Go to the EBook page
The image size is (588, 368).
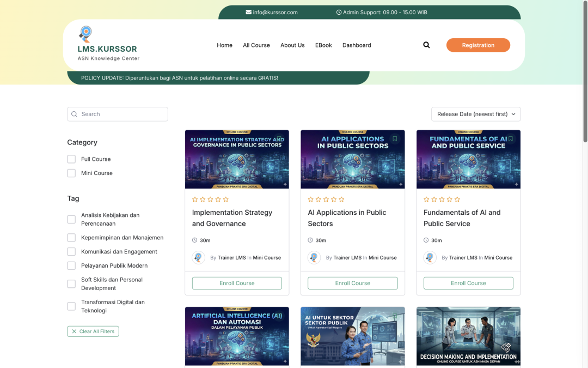pyautogui.click(x=323, y=45)
